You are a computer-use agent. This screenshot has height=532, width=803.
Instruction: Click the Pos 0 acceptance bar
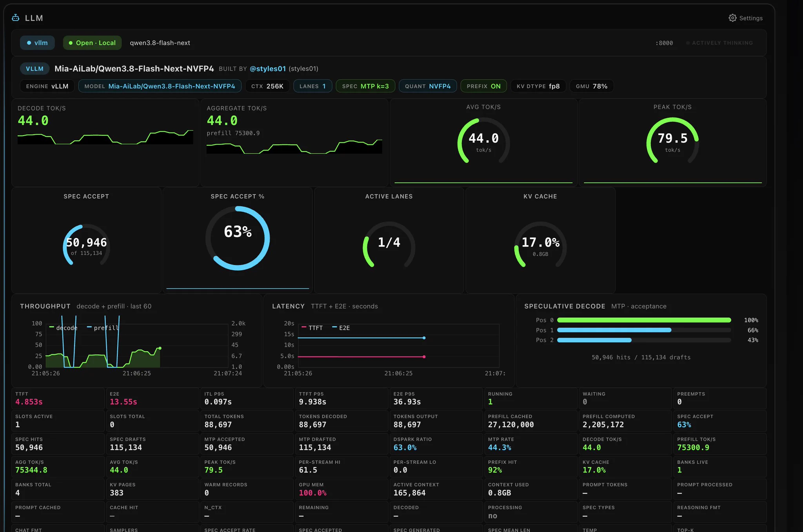point(644,320)
